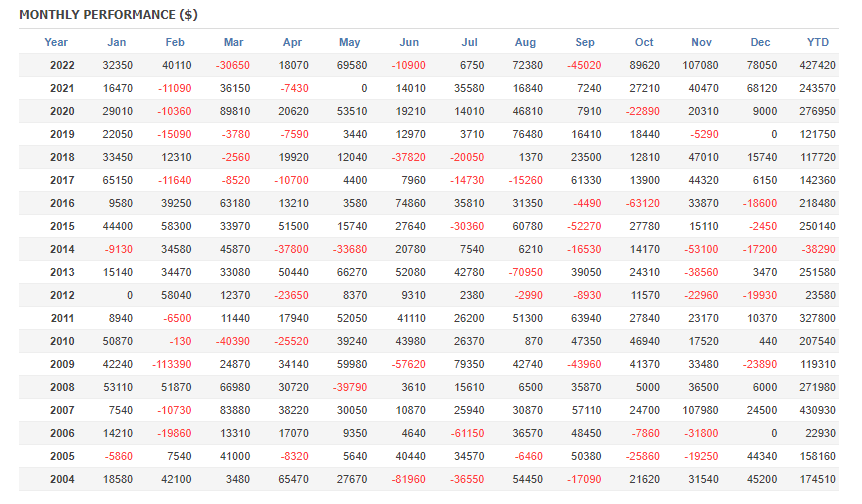Click the Monthly Performance ($) heading

108,15
